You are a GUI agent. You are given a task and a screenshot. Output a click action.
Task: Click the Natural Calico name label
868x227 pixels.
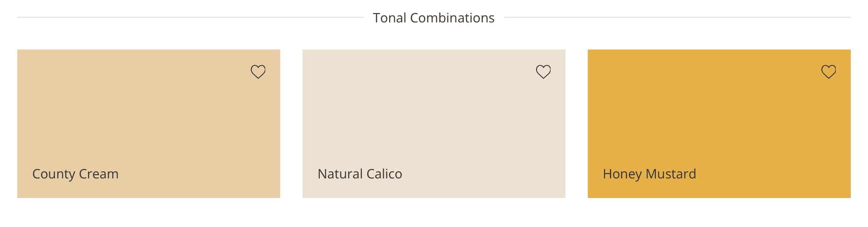(x=360, y=174)
